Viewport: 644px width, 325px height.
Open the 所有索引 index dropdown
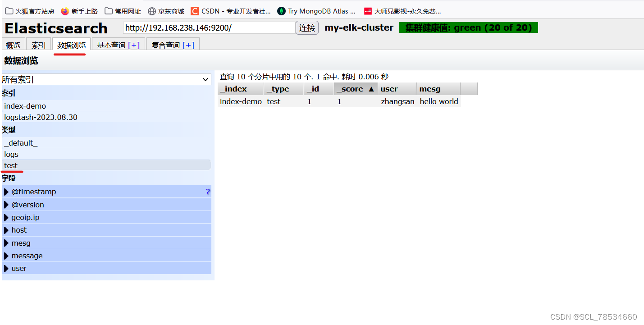106,80
